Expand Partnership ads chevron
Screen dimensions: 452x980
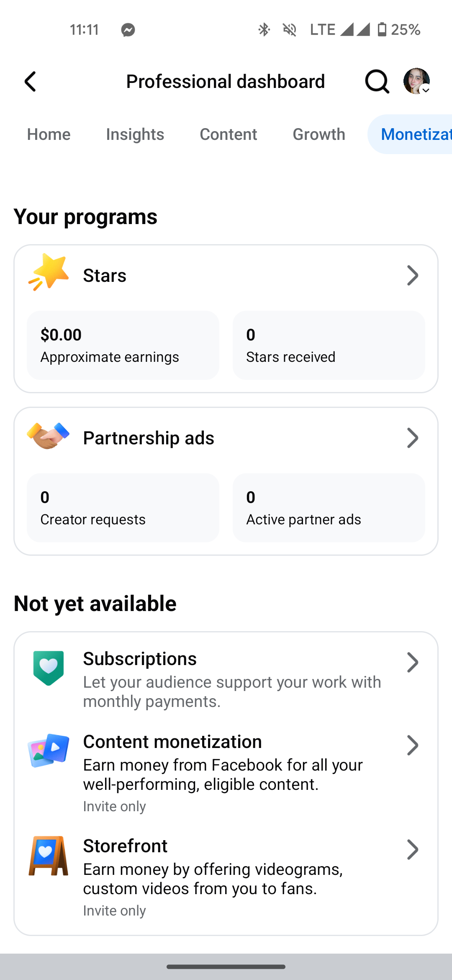click(x=413, y=438)
